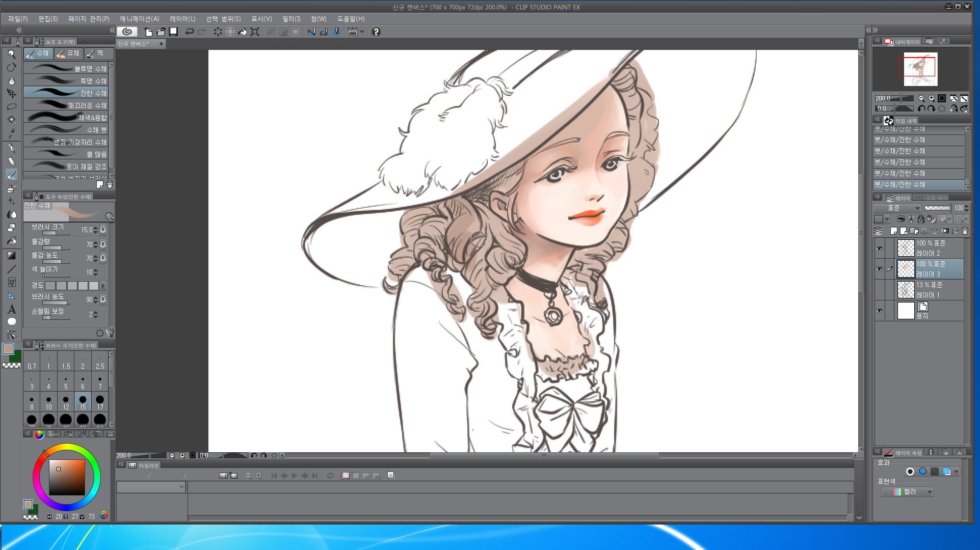The height and width of the screenshot is (550, 980).
Task: Rotate navigator view left
Action: pos(921,108)
